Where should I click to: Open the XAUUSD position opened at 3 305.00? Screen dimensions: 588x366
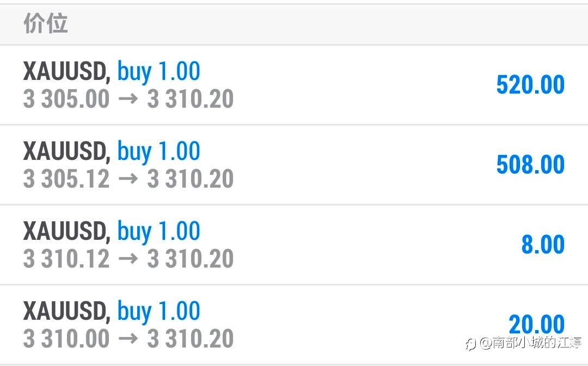(66, 72)
